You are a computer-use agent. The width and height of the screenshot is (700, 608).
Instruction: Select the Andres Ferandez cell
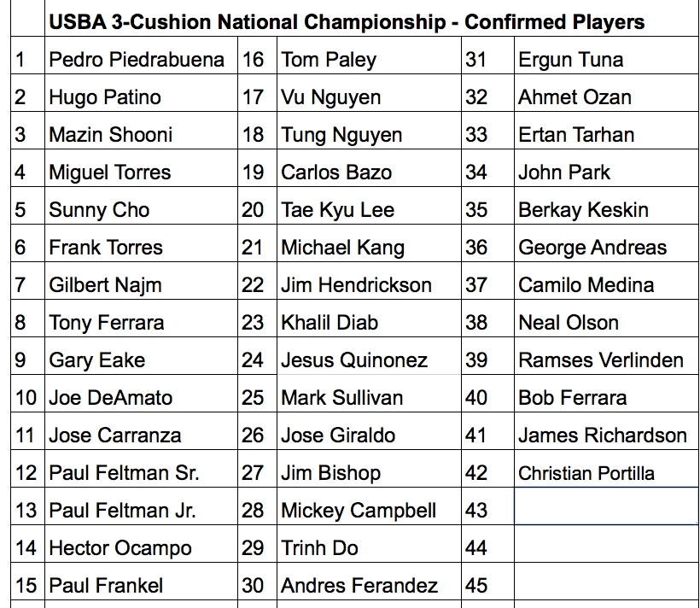(369, 582)
